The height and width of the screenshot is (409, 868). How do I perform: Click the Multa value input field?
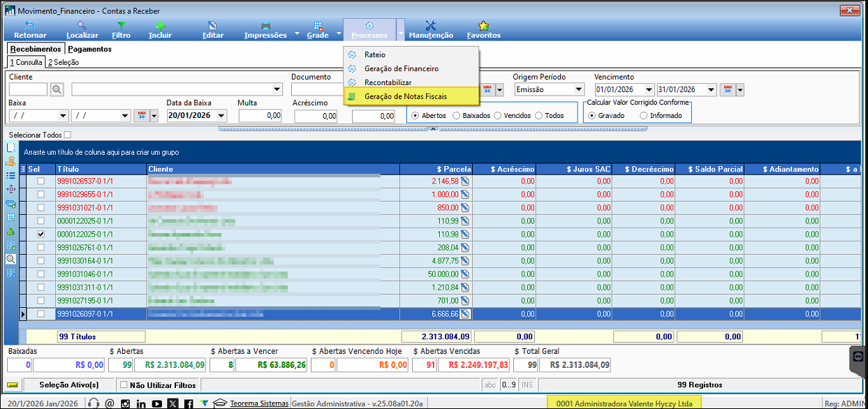(x=260, y=116)
